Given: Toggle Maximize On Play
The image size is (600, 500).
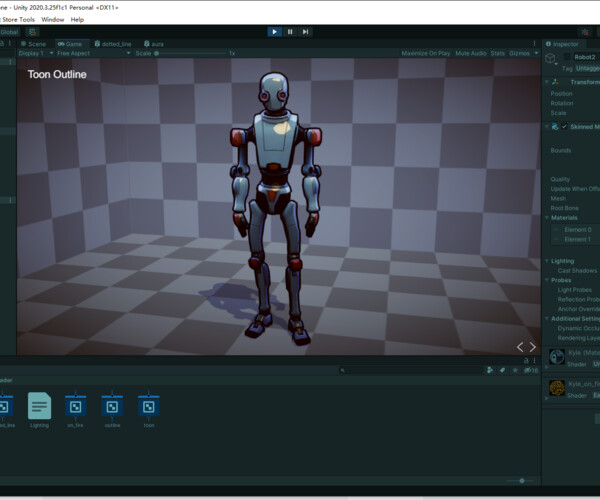Looking at the screenshot, I should click(x=426, y=53).
